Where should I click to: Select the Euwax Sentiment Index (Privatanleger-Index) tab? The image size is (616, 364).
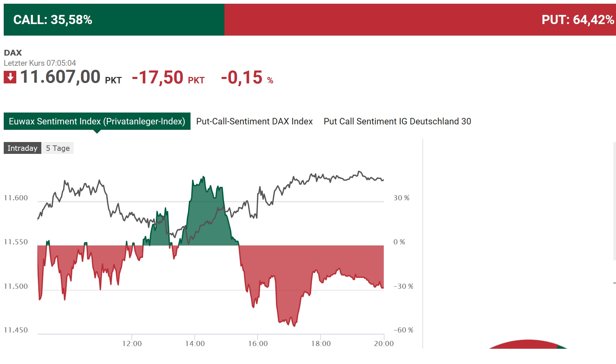(x=97, y=121)
